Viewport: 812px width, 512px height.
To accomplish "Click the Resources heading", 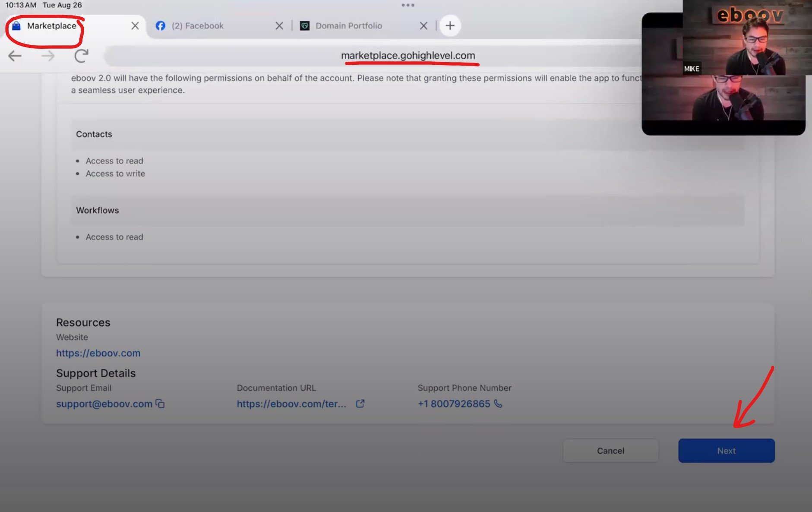I will coord(83,322).
